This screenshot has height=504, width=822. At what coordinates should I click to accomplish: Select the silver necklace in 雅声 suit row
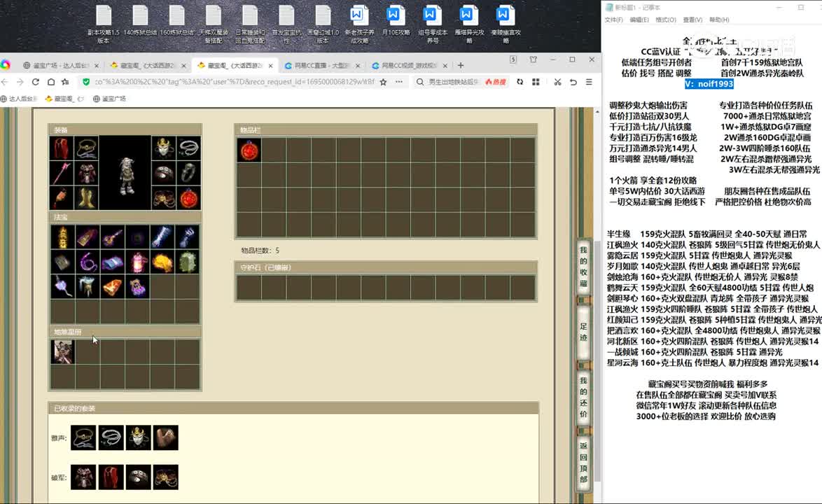point(111,437)
